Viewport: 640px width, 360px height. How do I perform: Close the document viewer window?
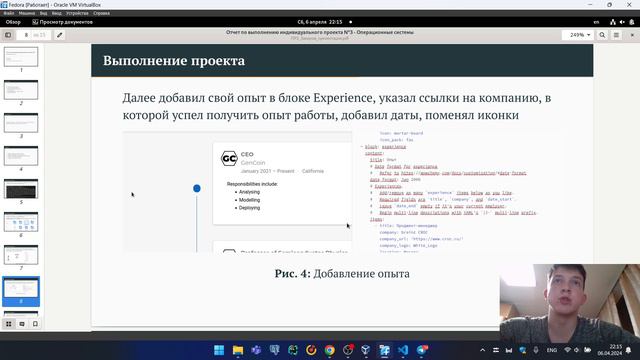[632, 35]
